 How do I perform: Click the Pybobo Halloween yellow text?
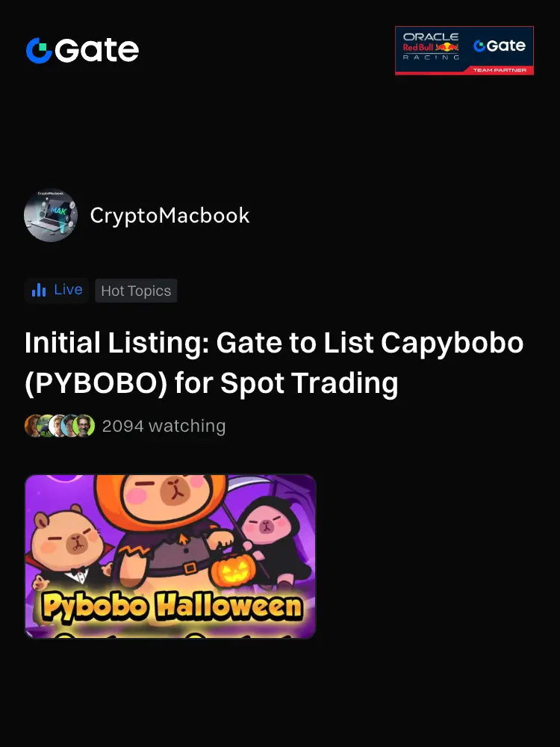point(172,606)
